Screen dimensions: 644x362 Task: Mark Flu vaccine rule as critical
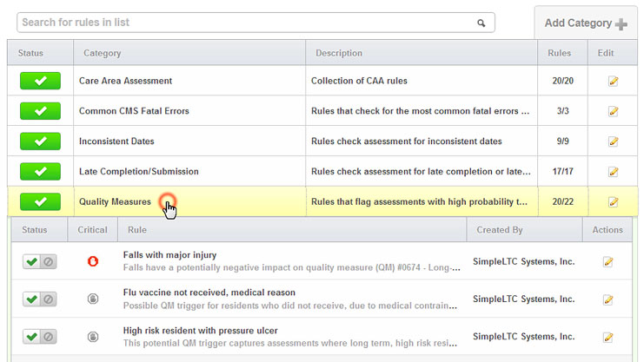(93, 299)
